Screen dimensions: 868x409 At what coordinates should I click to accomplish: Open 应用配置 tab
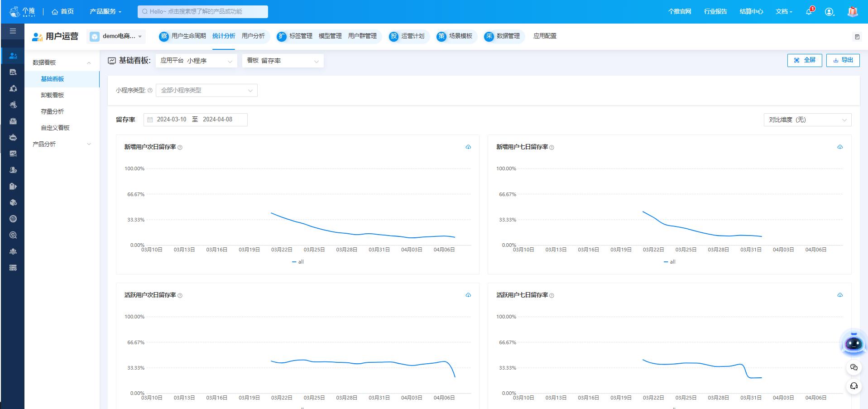click(545, 36)
